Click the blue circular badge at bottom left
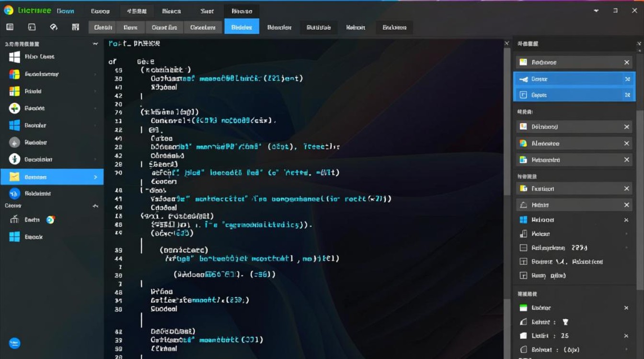The height and width of the screenshot is (359, 644). [14, 343]
